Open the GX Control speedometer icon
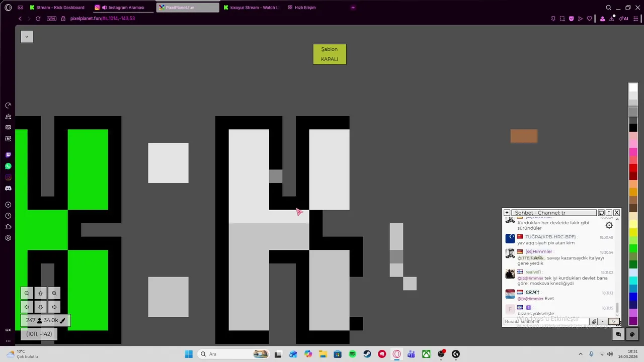 [x=8, y=106]
